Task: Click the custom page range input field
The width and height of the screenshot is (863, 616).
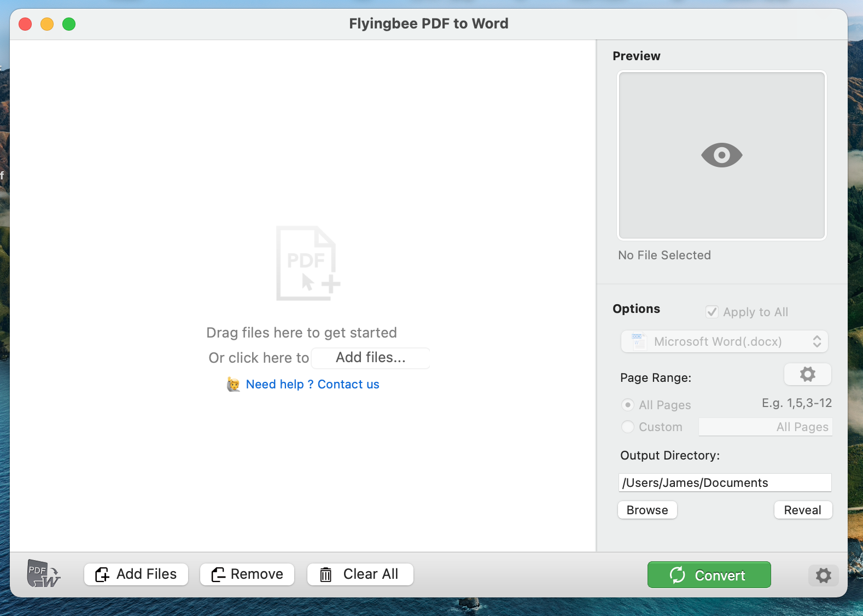Action: tap(766, 427)
